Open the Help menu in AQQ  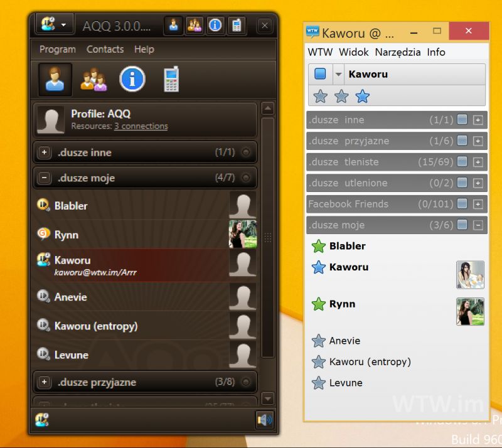point(144,50)
